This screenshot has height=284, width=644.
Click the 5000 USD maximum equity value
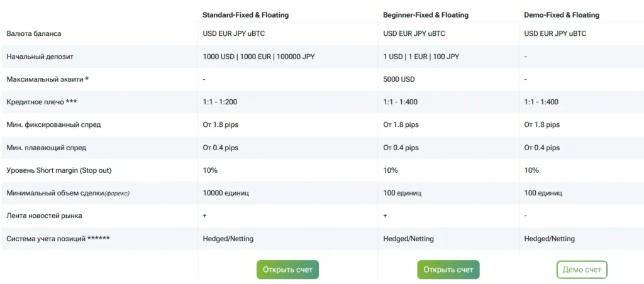pyautogui.click(x=399, y=79)
